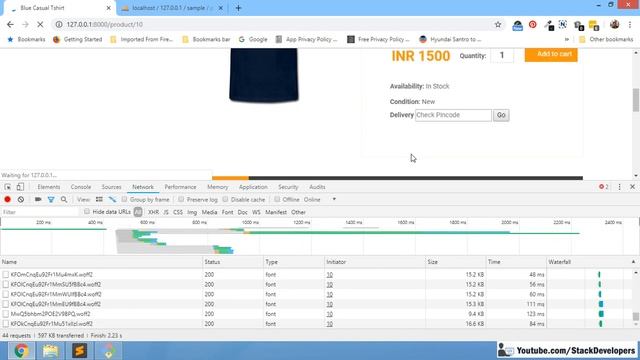The width and height of the screenshot is (640, 360).
Task: Sort requests by the Name column
Action: 101,262
